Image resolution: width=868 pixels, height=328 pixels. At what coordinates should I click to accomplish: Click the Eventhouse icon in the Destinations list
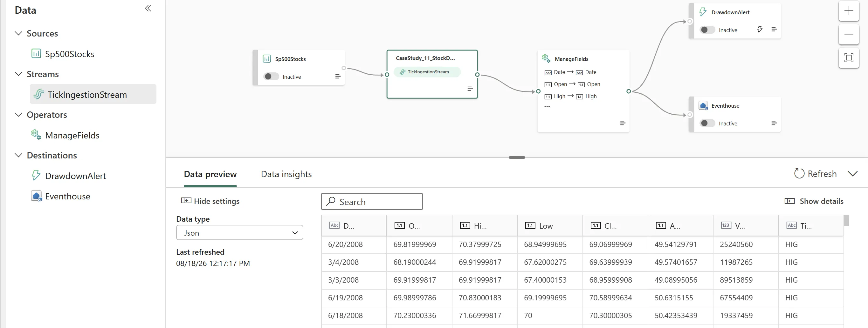coord(36,196)
